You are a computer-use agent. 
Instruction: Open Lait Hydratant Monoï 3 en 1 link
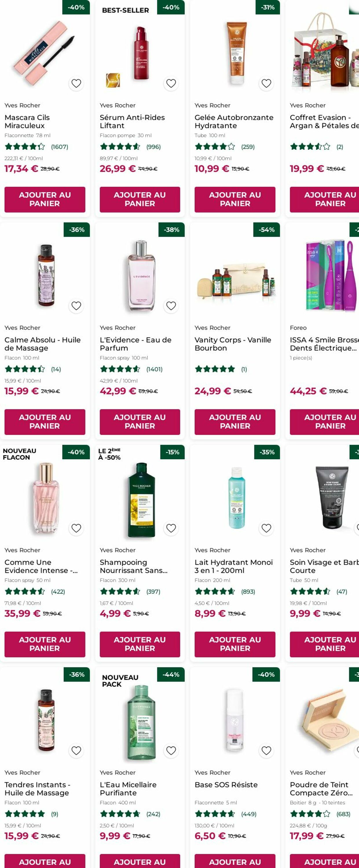point(233,566)
